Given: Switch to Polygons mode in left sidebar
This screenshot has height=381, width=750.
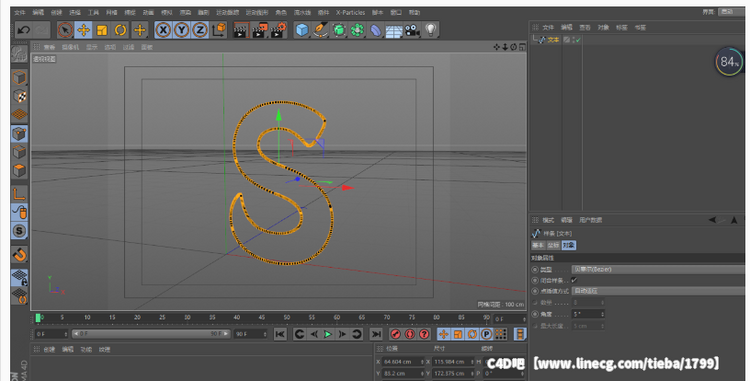Looking at the screenshot, I should (19, 170).
